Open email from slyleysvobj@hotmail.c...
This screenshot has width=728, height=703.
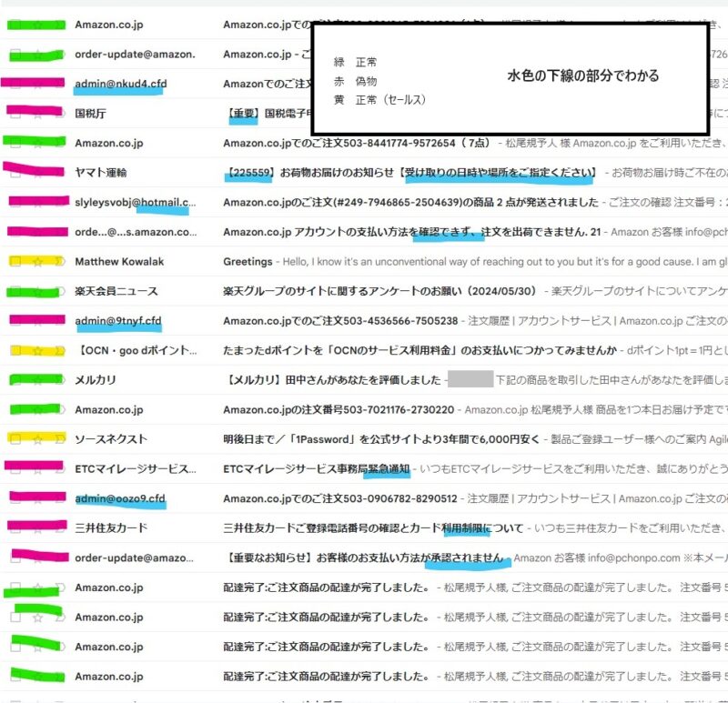(364, 202)
